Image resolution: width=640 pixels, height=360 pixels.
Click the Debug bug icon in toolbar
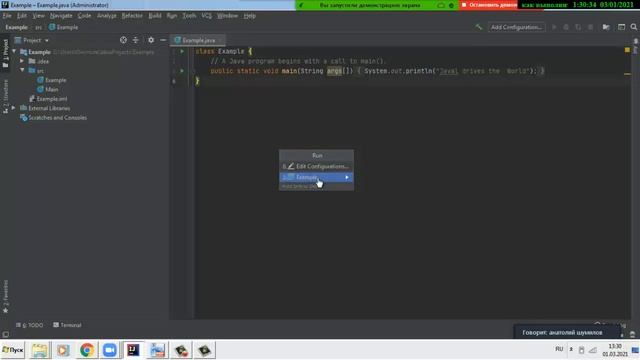tap(566, 27)
